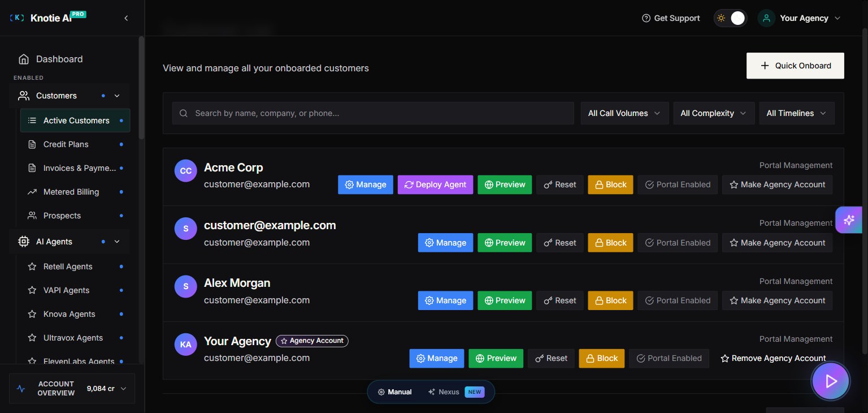Click the customer search input field

click(373, 113)
